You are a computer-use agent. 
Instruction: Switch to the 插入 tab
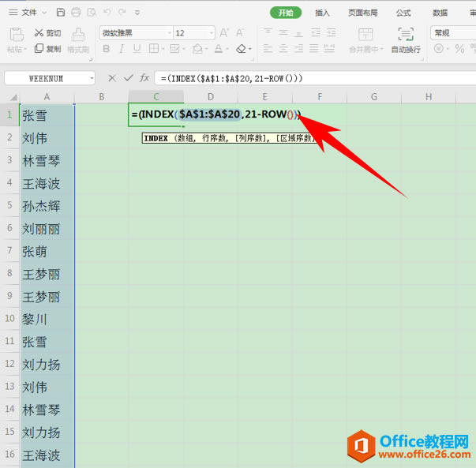pos(322,13)
